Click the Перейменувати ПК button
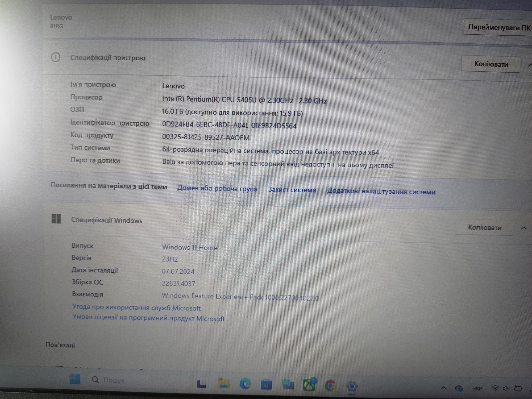This screenshot has height=399, width=532. (x=497, y=27)
